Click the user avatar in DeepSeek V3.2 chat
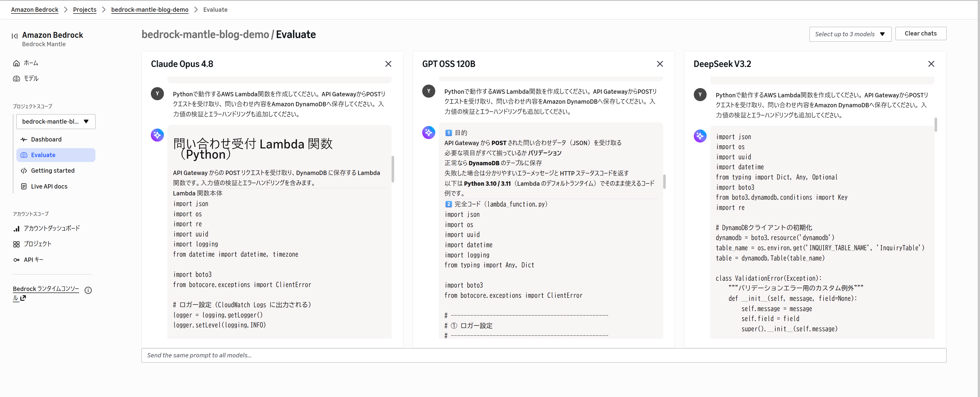Viewport: 980px width, 397px height. (x=700, y=95)
